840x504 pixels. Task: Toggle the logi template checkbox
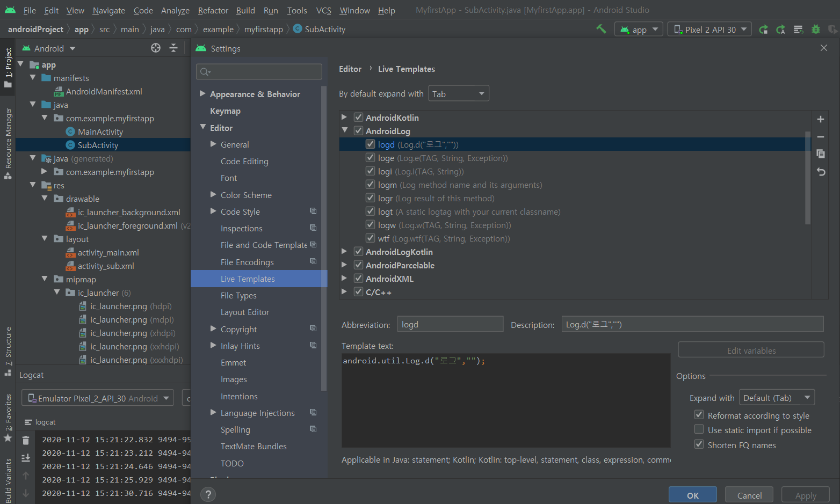coord(370,171)
